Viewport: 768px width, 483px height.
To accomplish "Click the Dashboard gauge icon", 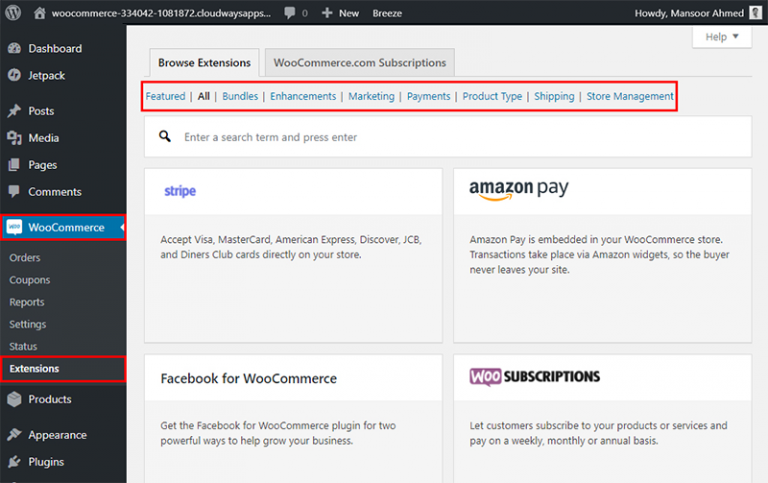I will [x=15, y=48].
